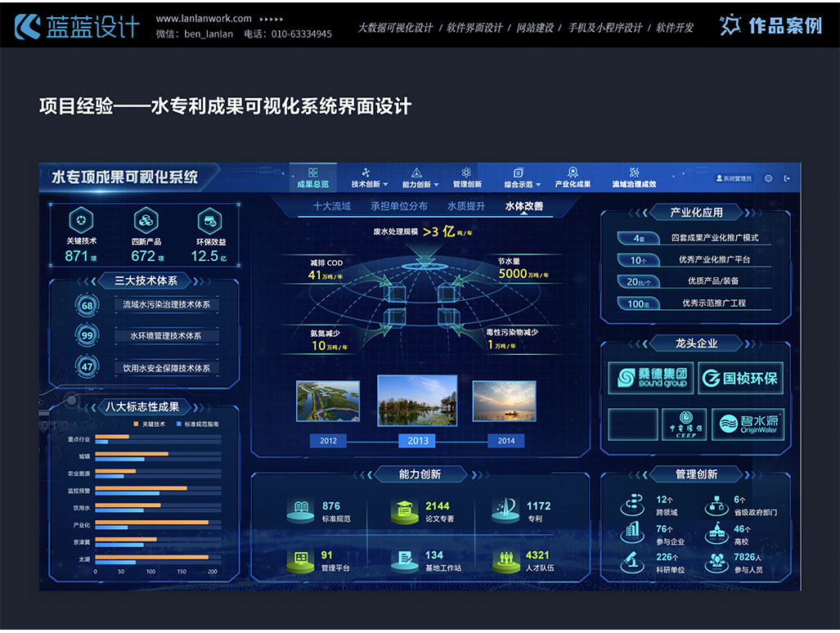The height and width of the screenshot is (633, 840).
Task: Click the 流域治理成效 nav icon
Action: [x=634, y=173]
